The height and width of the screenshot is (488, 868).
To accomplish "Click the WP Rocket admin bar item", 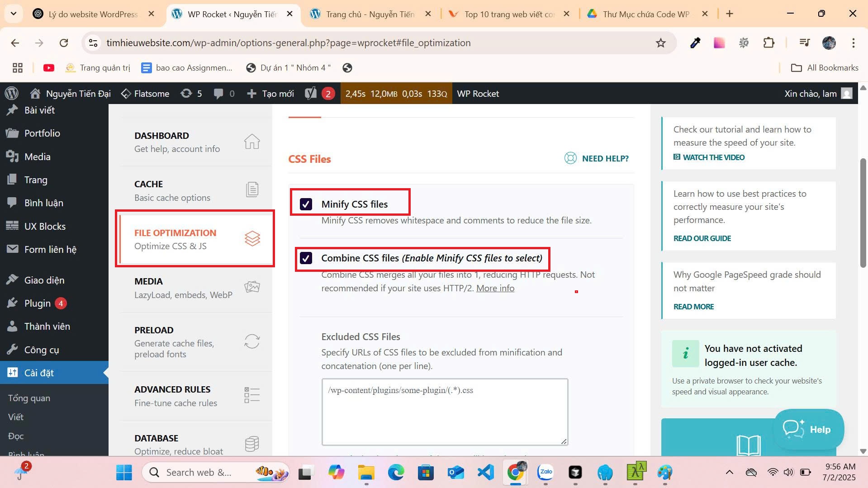I will click(478, 94).
